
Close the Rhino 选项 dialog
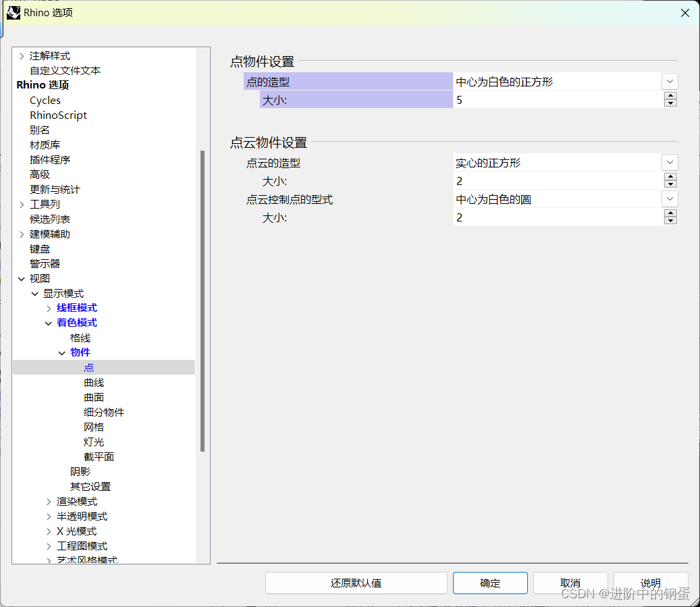(685, 13)
